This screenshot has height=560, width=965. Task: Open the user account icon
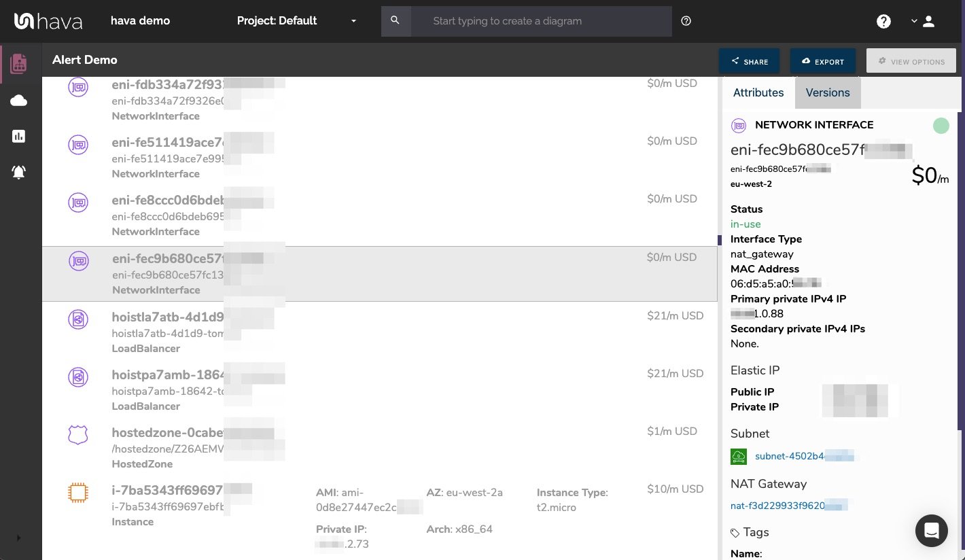[928, 21]
